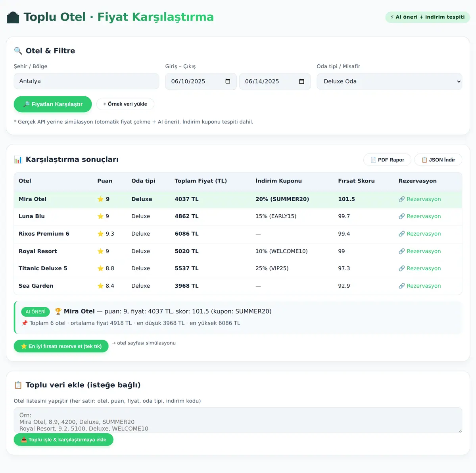Open Rezervasyon link for Royal Resort
The height and width of the screenshot is (473, 476).
click(x=420, y=251)
